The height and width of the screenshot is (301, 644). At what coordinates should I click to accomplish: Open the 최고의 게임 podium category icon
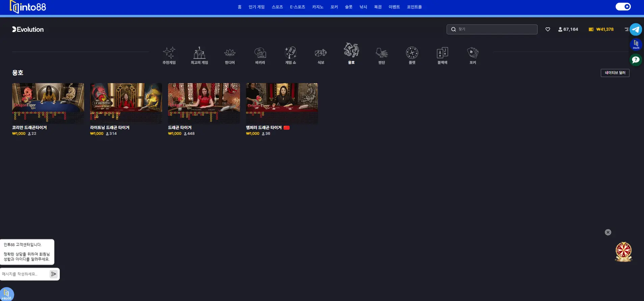(199, 53)
